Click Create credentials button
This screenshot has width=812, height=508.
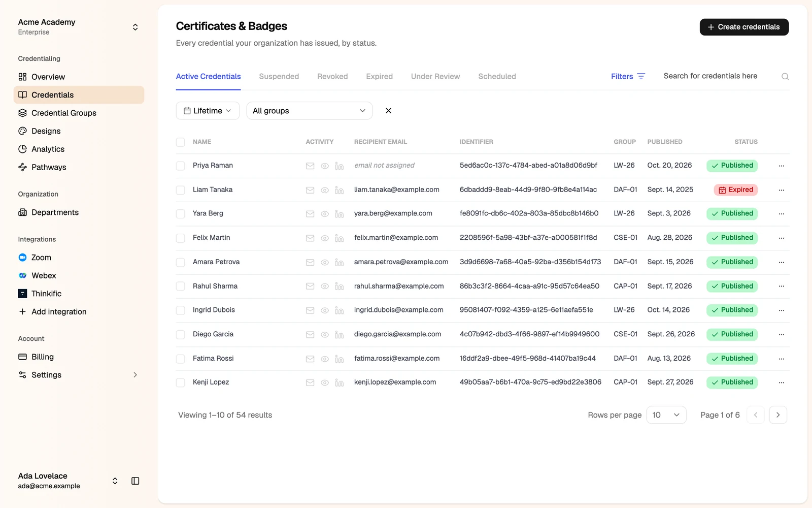pyautogui.click(x=744, y=27)
